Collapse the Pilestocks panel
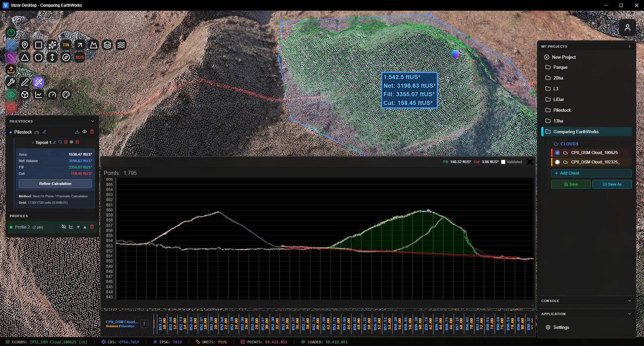The image size is (644, 346). coord(93,121)
